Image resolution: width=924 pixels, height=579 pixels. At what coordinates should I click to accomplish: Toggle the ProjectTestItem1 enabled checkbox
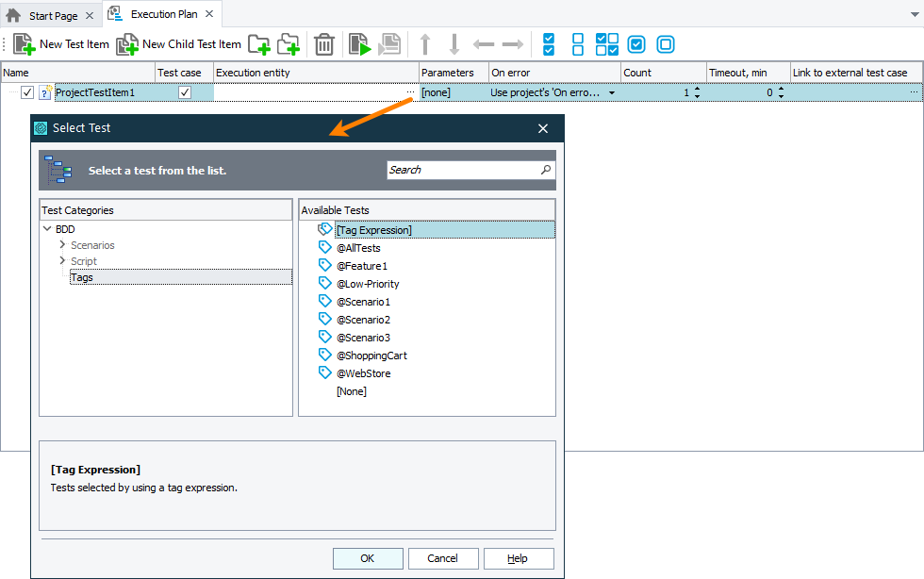27,92
